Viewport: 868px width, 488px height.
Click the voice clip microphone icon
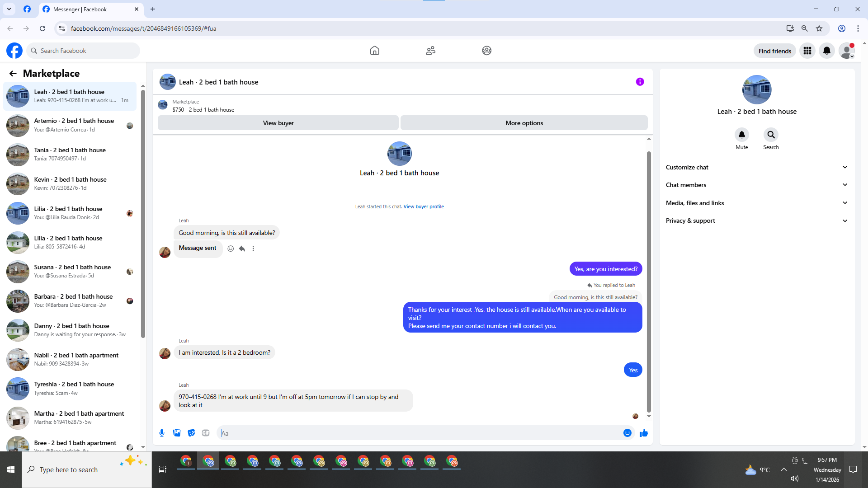[x=162, y=433]
